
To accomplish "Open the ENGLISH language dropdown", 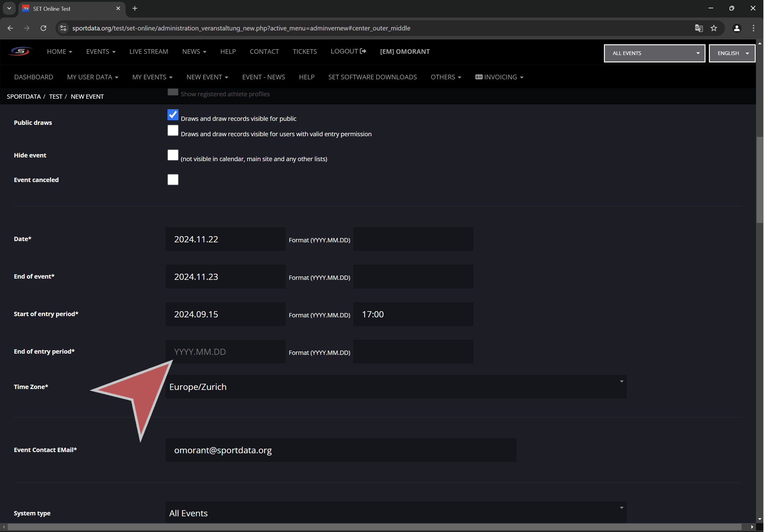I will coord(731,53).
